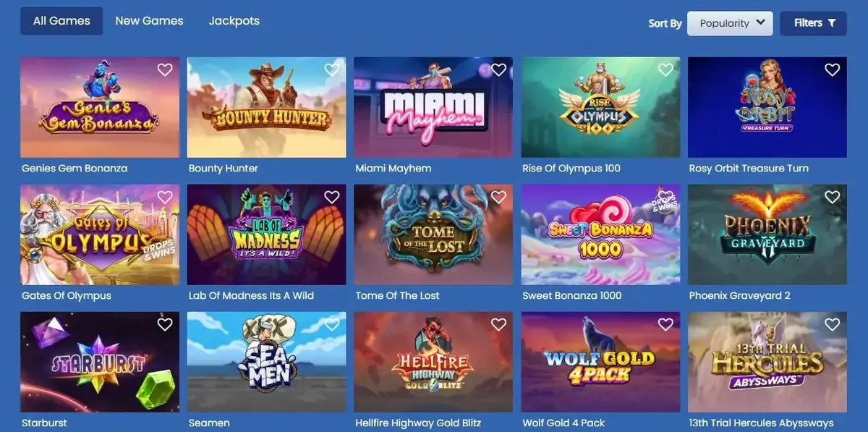Open the Popularity sort dropdown
The height and width of the screenshot is (432, 868).
[x=730, y=23]
